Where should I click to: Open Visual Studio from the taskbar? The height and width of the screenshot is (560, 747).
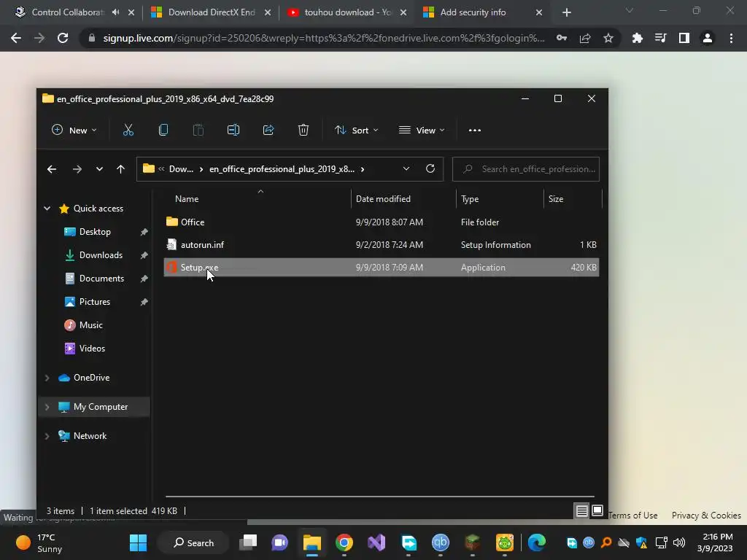coord(376,542)
